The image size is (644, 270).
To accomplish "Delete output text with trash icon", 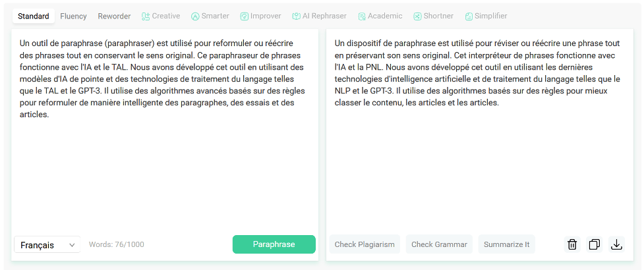I will point(572,244).
